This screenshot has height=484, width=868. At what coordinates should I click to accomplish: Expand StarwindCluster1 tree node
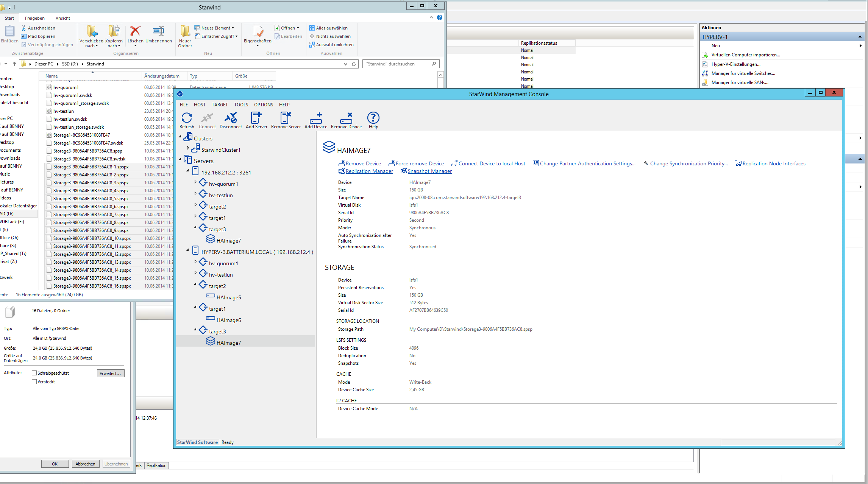click(x=188, y=148)
